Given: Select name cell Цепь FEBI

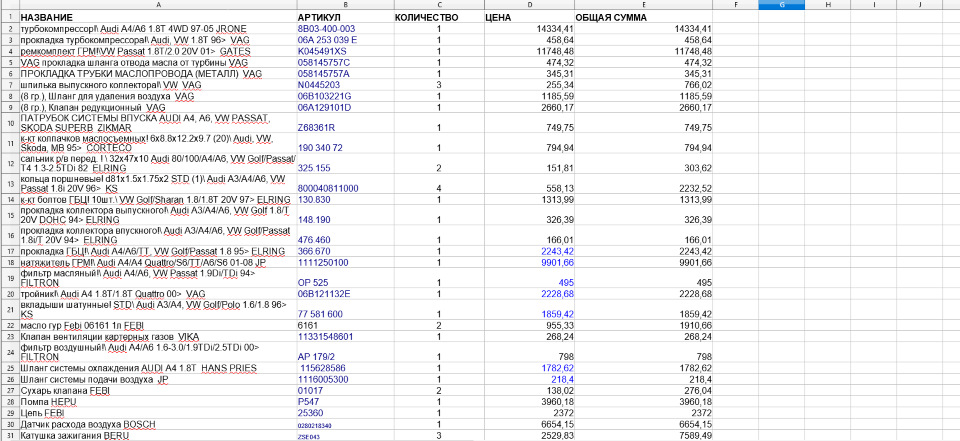Looking at the screenshot, I should pyautogui.click(x=158, y=413).
